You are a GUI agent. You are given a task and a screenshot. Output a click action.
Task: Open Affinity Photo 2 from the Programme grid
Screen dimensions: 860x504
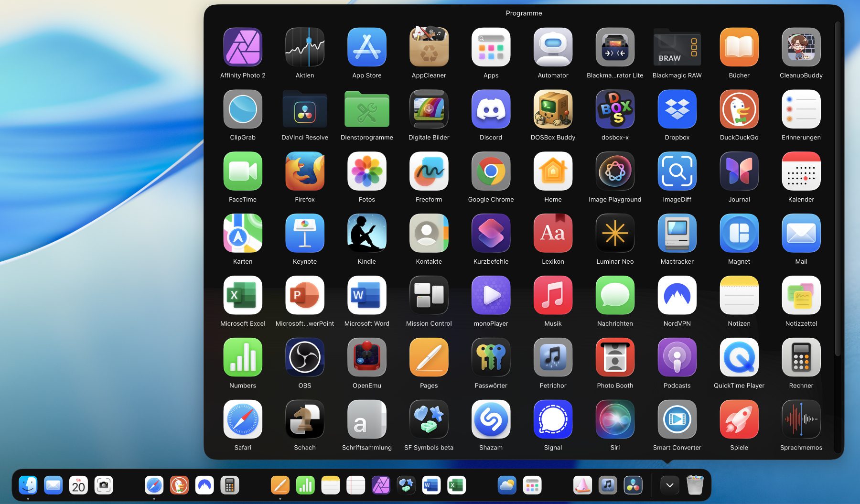tap(243, 47)
